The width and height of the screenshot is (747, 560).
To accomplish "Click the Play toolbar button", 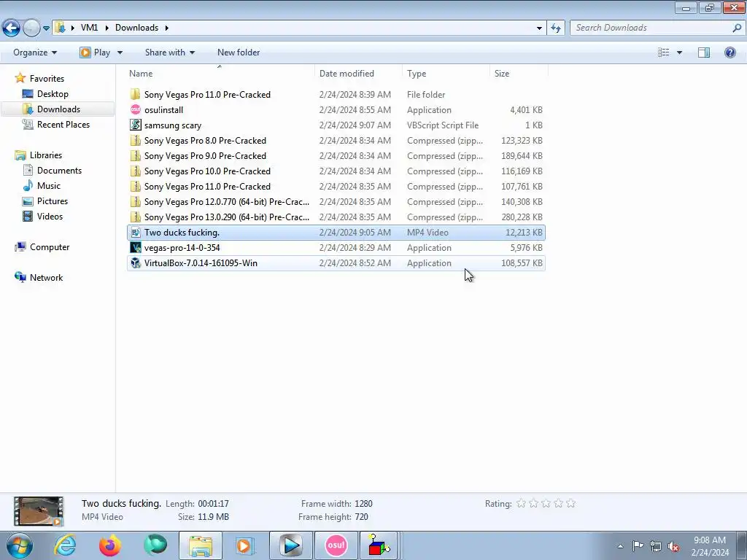I will [96, 52].
